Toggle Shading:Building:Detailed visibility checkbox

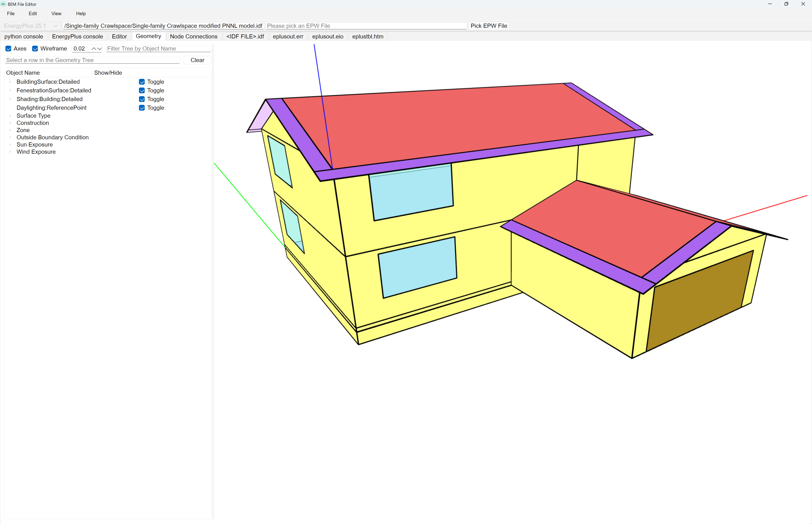(142, 99)
